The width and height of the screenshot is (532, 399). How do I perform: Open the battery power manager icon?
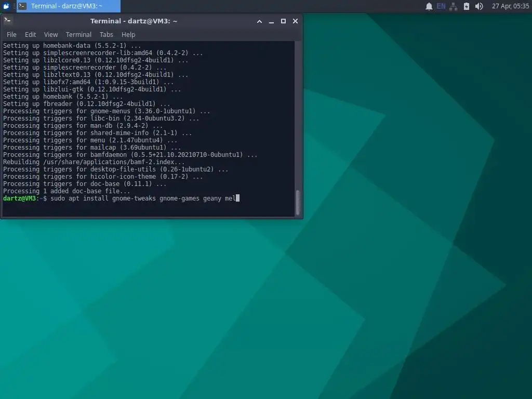point(467,6)
